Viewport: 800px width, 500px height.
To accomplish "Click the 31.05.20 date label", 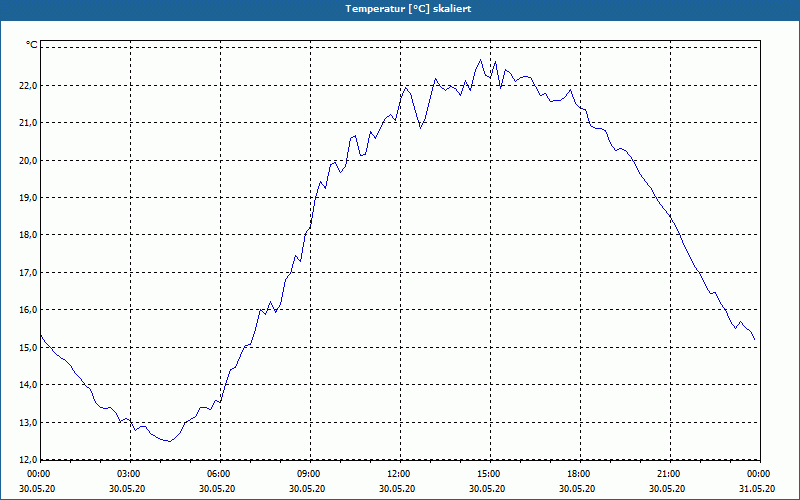I will tap(757, 489).
